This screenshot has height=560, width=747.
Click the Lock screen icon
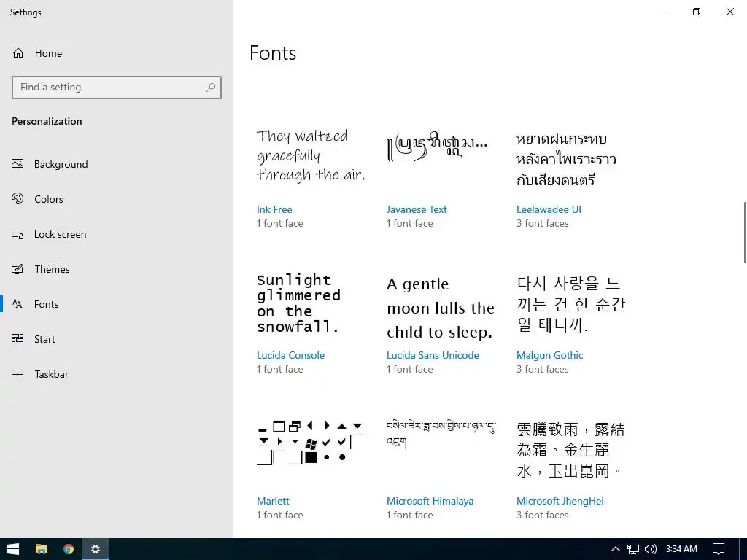18,234
